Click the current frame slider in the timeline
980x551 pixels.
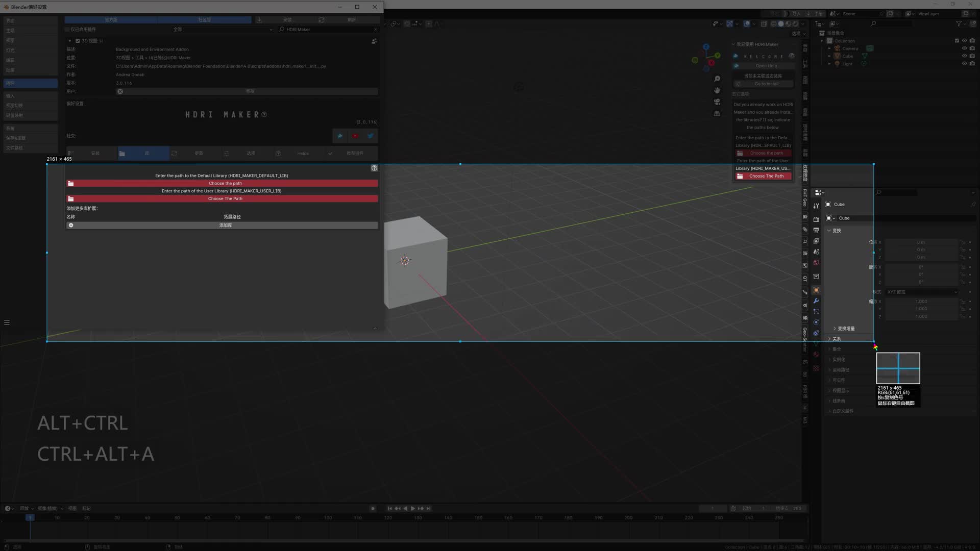click(x=713, y=508)
